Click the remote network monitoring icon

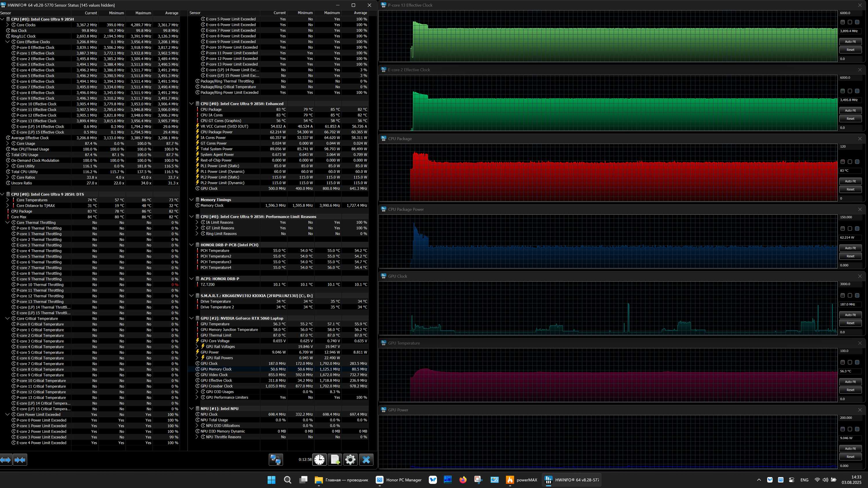click(276, 459)
